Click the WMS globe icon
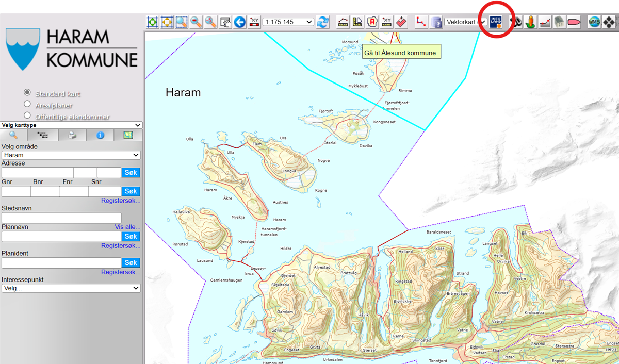The height and width of the screenshot is (364, 619). coord(594,22)
